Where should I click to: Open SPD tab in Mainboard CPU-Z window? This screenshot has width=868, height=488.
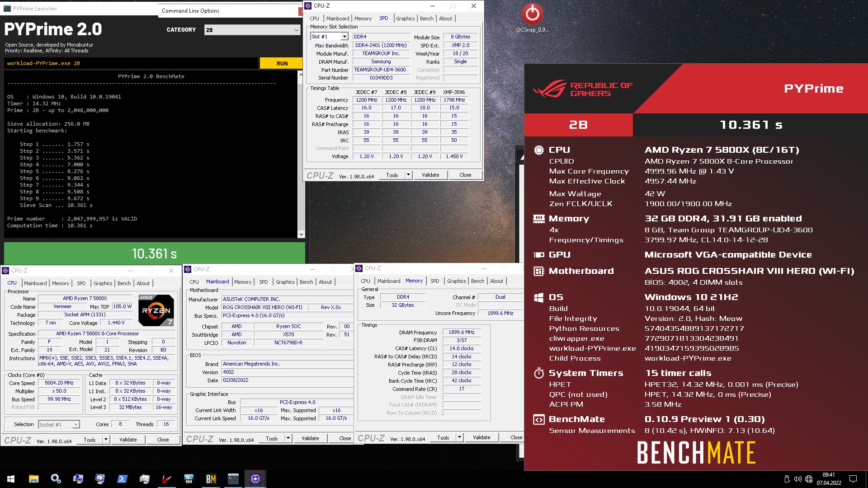tap(264, 282)
